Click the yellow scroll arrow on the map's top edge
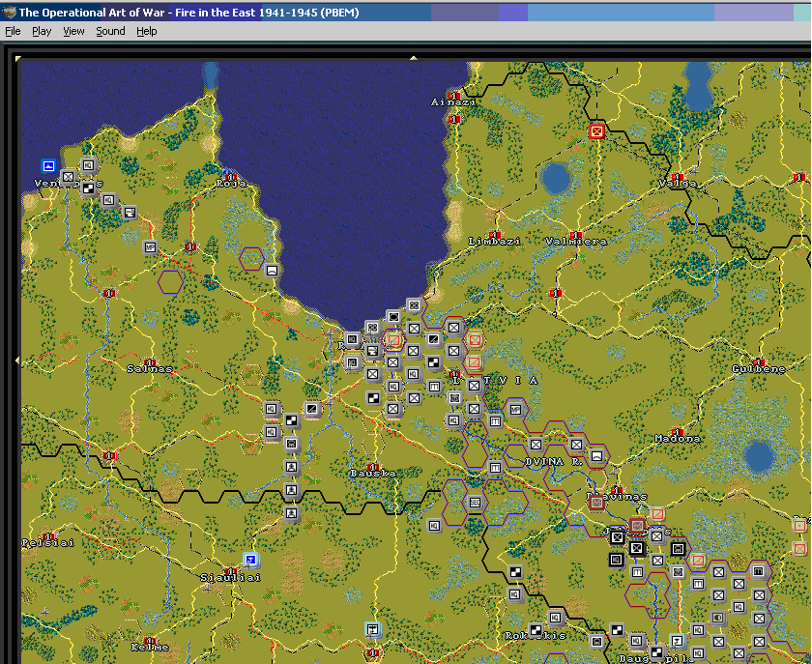Screen dimensions: 812x664 (x=414, y=58)
